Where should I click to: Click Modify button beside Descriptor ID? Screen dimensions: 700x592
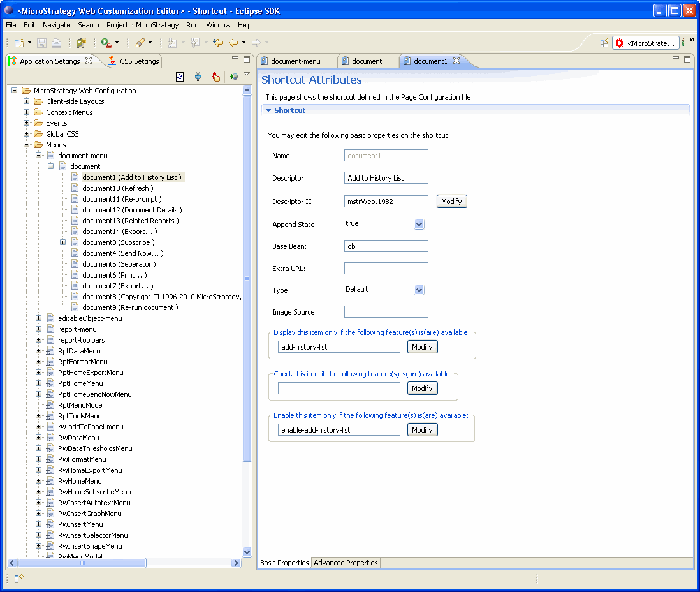click(451, 202)
